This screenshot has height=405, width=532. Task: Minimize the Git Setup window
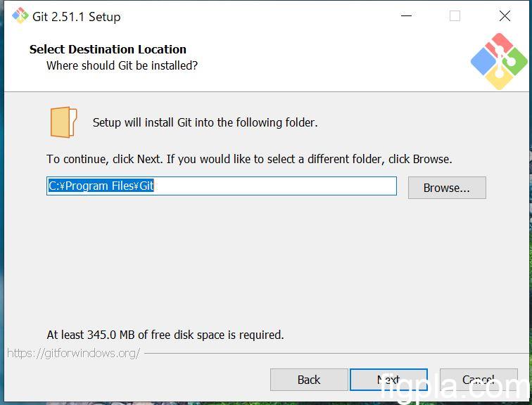(x=405, y=16)
